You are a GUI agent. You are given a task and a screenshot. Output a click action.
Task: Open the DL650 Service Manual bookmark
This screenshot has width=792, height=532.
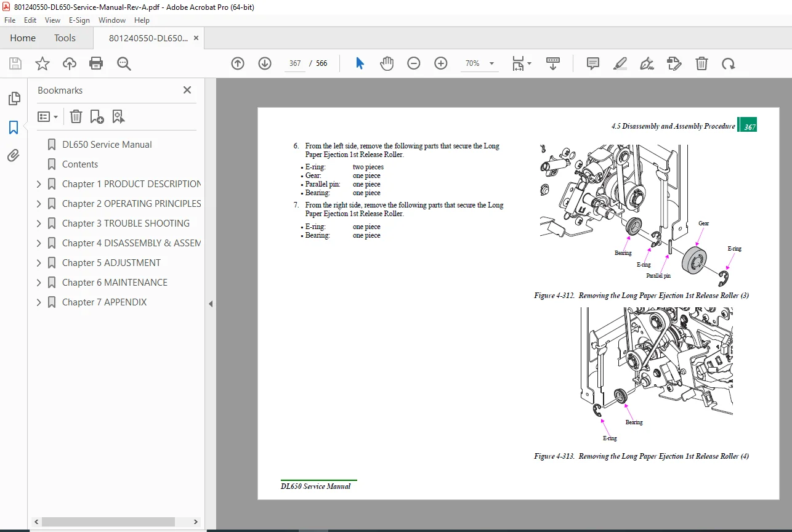[x=107, y=145]
